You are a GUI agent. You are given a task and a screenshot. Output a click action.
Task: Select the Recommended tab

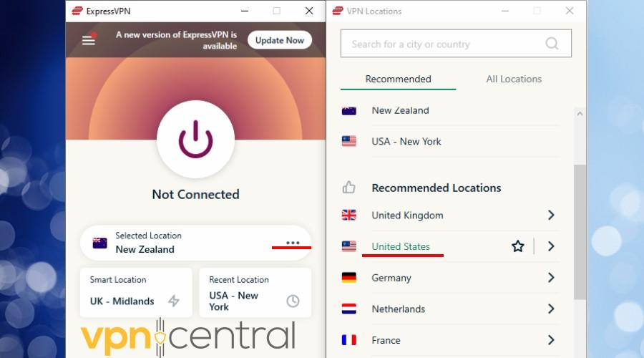click(x=398, y=79)
